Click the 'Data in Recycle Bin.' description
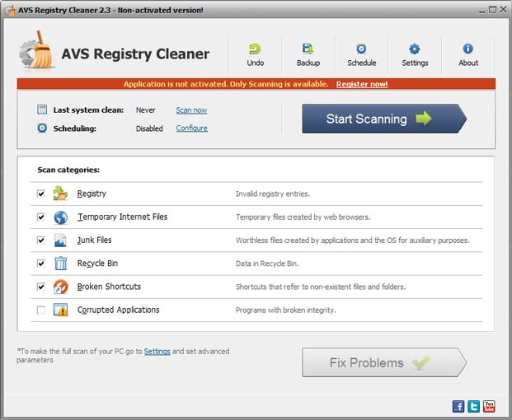The height and width of the screenshot is (420, 512). click(267, 264)
